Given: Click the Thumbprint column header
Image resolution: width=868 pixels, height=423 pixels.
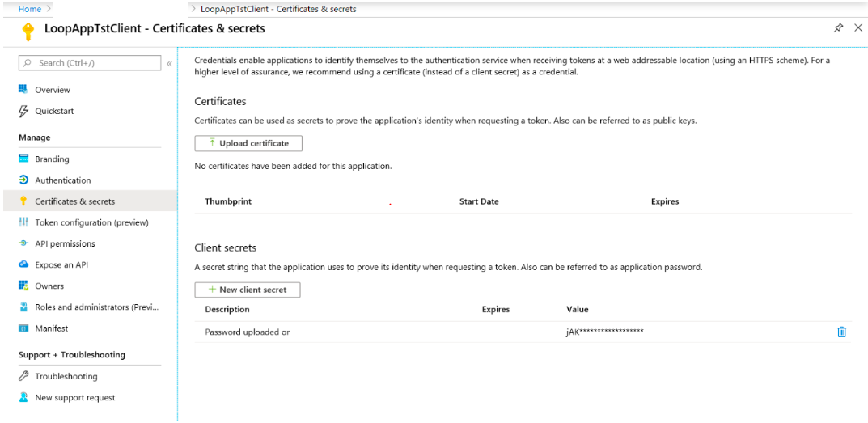Looking at the screenshot, I should [x=228, y=201].
